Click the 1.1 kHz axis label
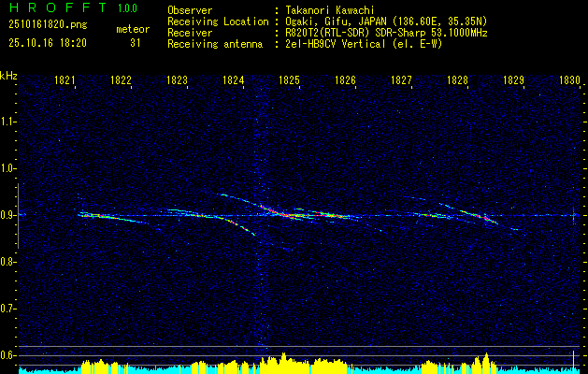The image size is (588, 374). [x=7, y=122]
